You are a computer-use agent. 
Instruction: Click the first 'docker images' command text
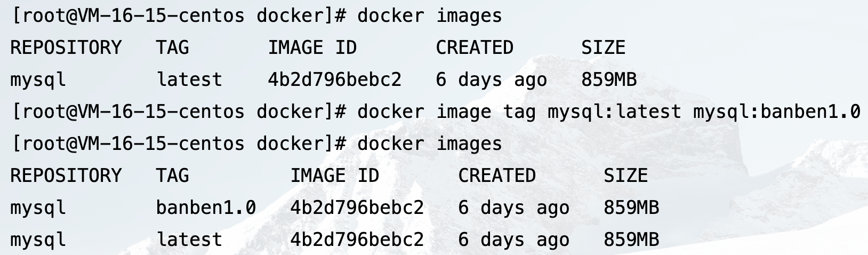429,16
